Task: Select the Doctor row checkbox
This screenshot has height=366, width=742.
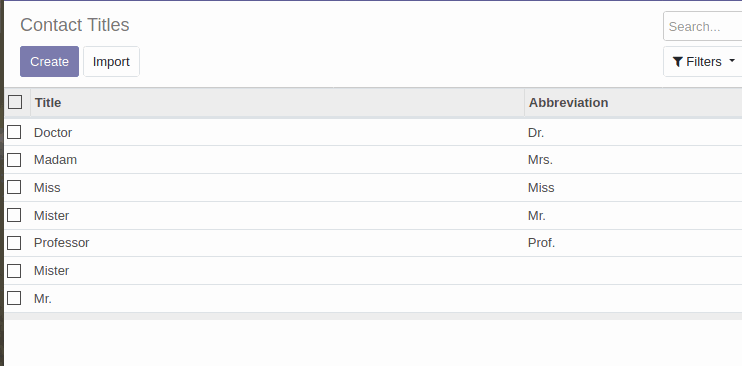Action: (14, 132)
